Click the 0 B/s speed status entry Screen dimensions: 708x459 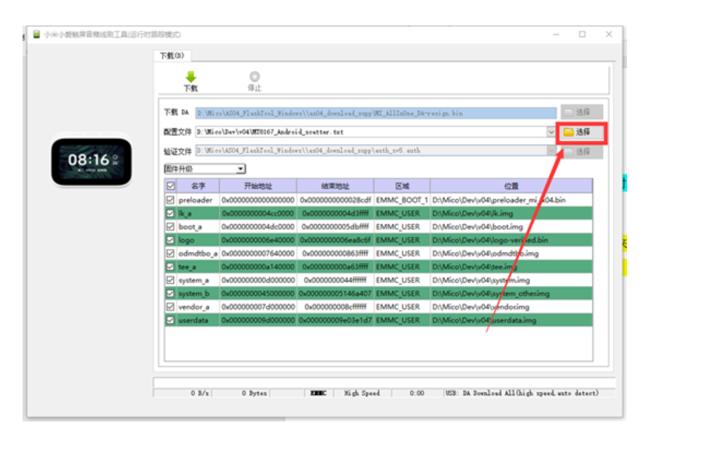click(199, 393)
